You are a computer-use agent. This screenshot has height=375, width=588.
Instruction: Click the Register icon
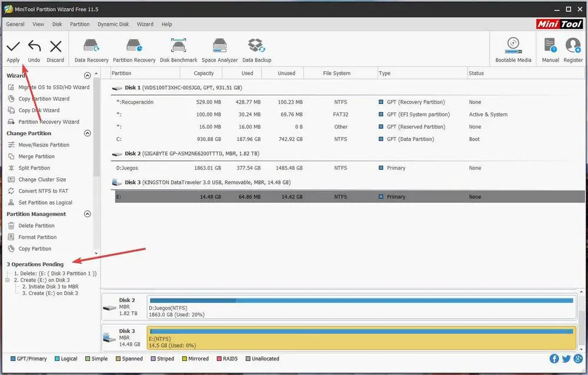[573, 50]
